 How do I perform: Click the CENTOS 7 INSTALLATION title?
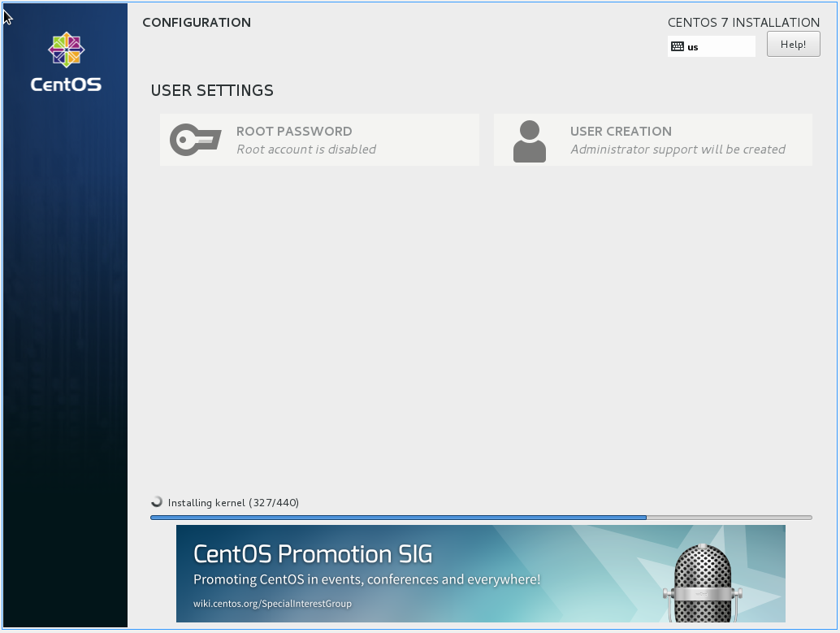pos(743,23)
